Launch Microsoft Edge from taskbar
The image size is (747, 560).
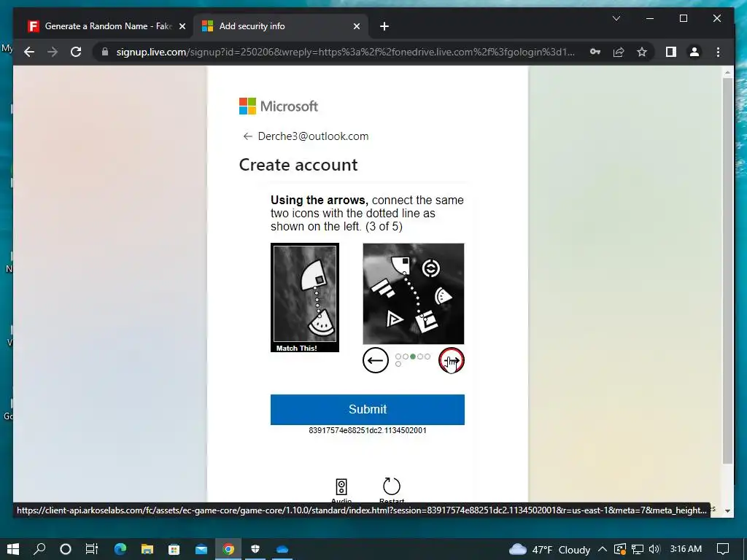tap(120, 549)
